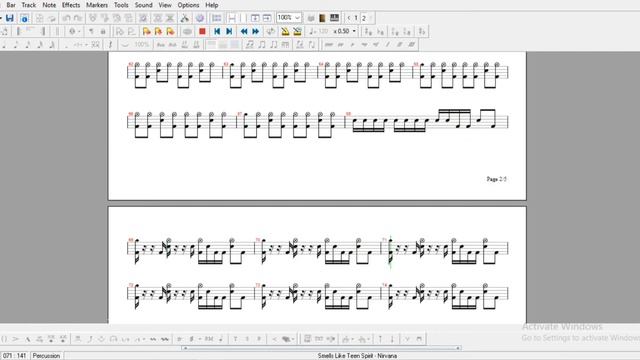The width and height of the screenshot is (640, 360).
Task: Open the dropdown arrow beside the fade-in icon
Action: click(x=292, y=339)
